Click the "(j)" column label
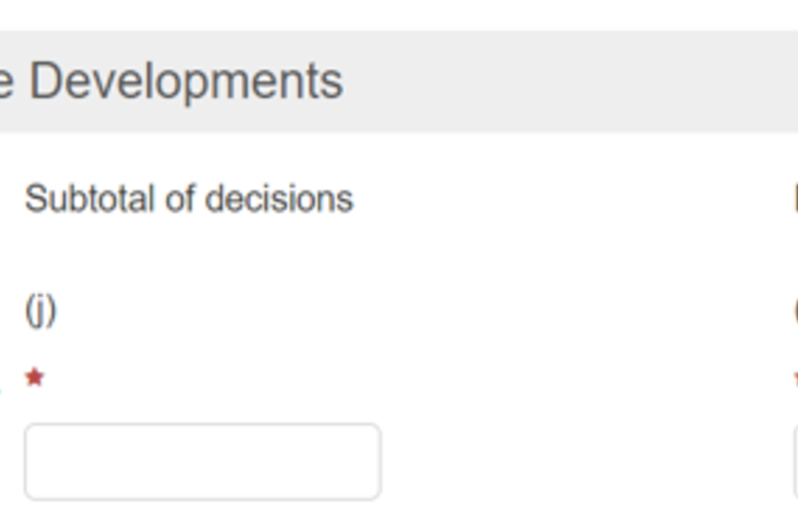This screenshot has height=532, width=798. [40, 311]
